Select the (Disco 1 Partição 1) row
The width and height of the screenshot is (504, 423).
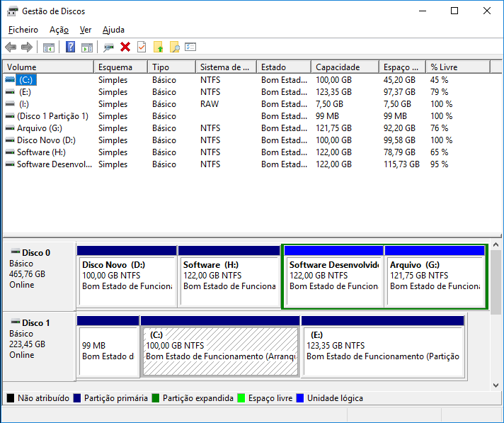tap(247, 116)
